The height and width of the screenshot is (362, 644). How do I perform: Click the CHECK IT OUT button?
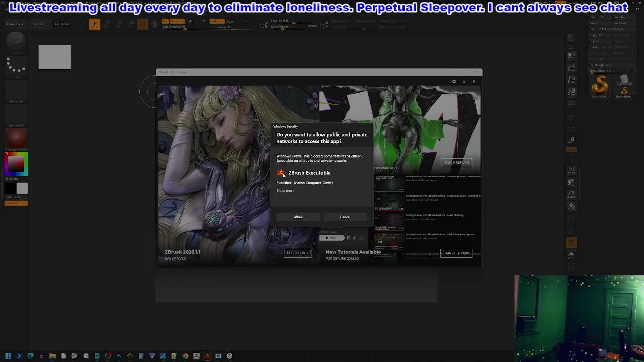tap(297, 253)
